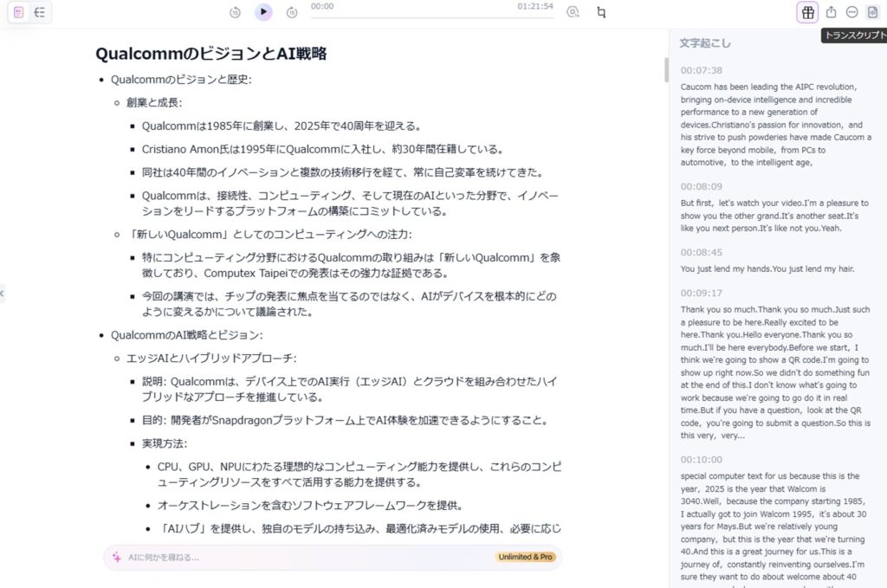Open the playback speed icon

tap(573, 12)
